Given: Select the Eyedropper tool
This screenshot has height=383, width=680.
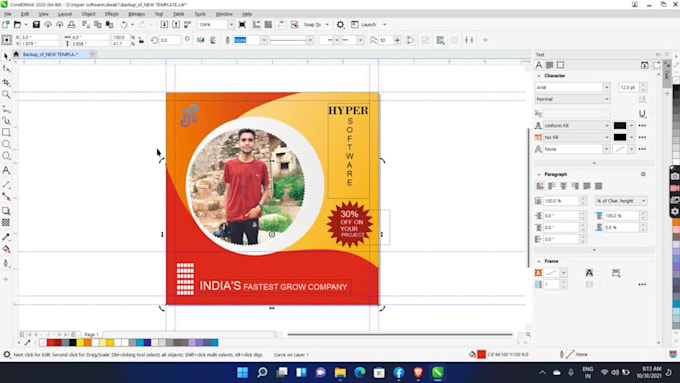Looking at the screenshot, I should tap(6, 237).
